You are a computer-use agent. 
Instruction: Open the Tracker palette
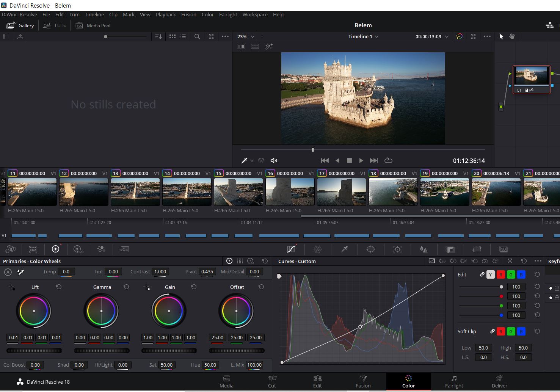click(x=397, y=249)
